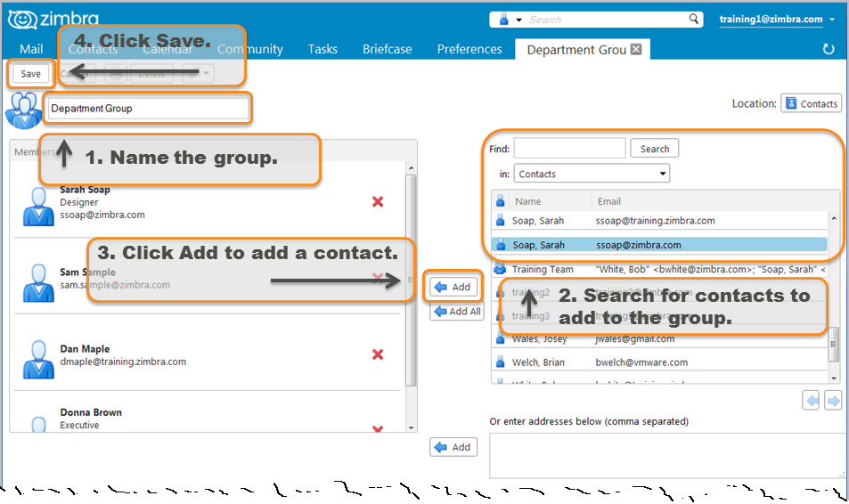Click the Search button next to Find
The width and height of the screenshot is (849, 504).
654,149
